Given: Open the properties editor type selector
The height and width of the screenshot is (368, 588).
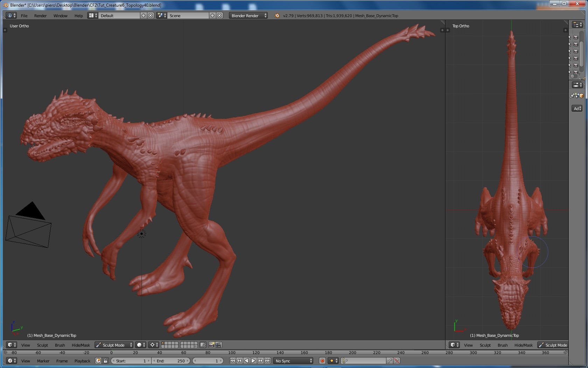Looking at the screenshot, I should (x=577, y=85).
